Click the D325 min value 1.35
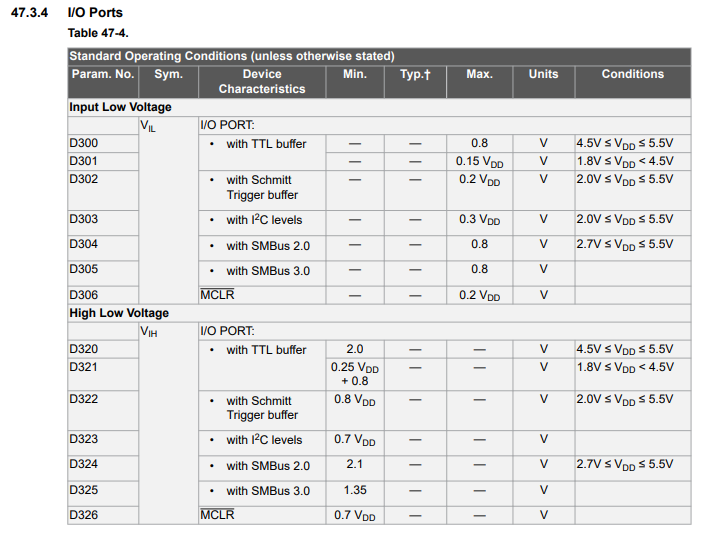Image resolution: width=701 pixels, height=538 pixels. coord(355,490)
